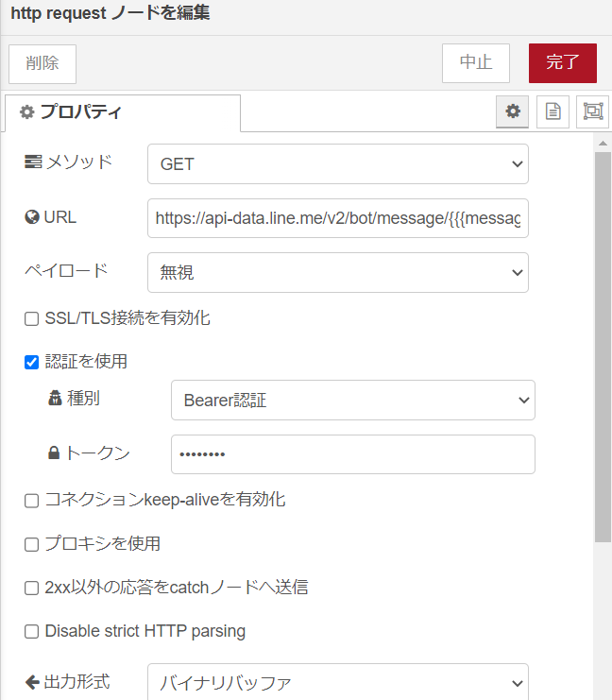Viewport: 612px width, 700px height.
Task: Click the arrow icon beside 出力形式
Action: pyautogui.click(x=32, y=682)
